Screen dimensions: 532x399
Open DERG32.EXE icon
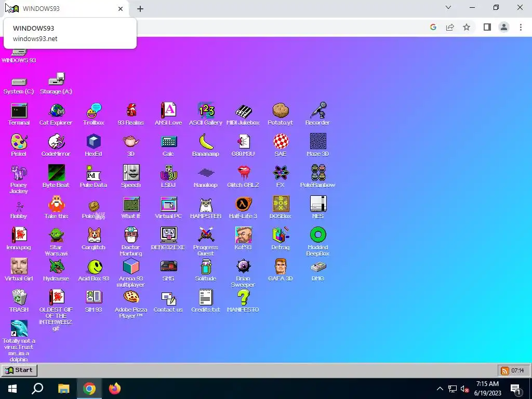pos(168,235)
